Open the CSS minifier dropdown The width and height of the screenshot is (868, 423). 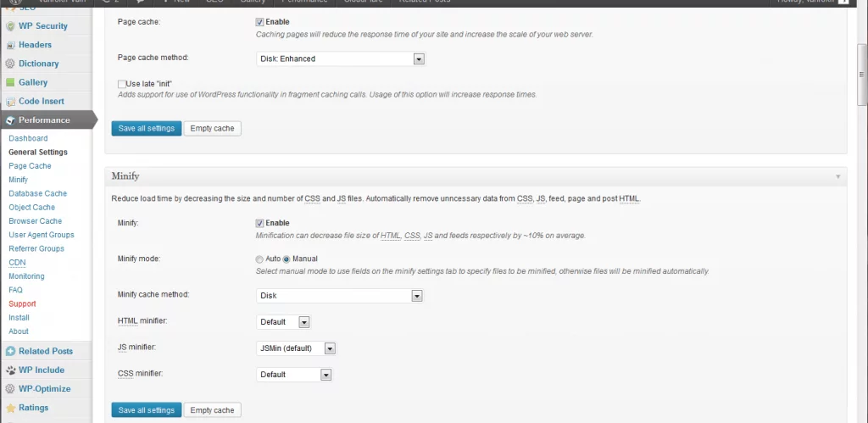pos(294,375)
